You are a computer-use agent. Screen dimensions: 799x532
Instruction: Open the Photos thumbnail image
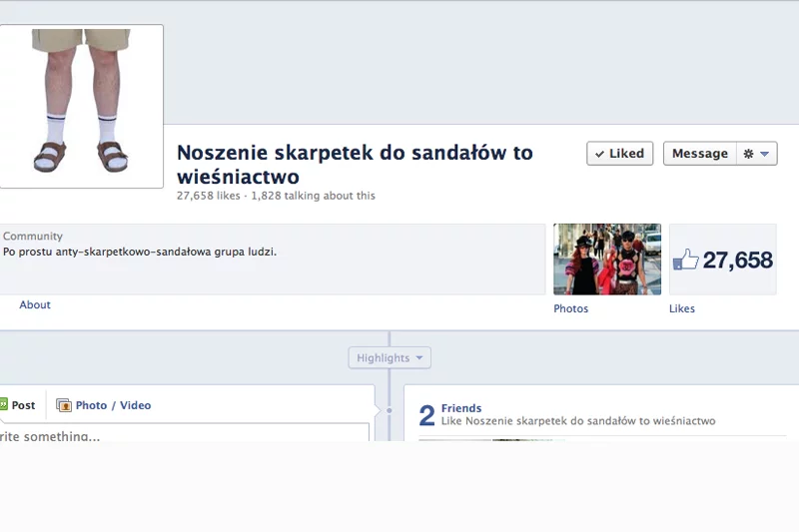607,260
